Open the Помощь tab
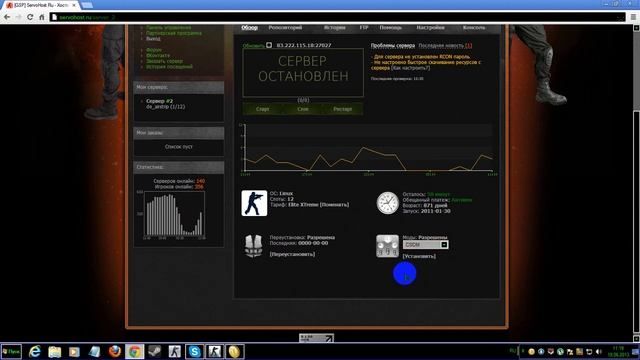The image size is (640, 360). tap(391, 27)
